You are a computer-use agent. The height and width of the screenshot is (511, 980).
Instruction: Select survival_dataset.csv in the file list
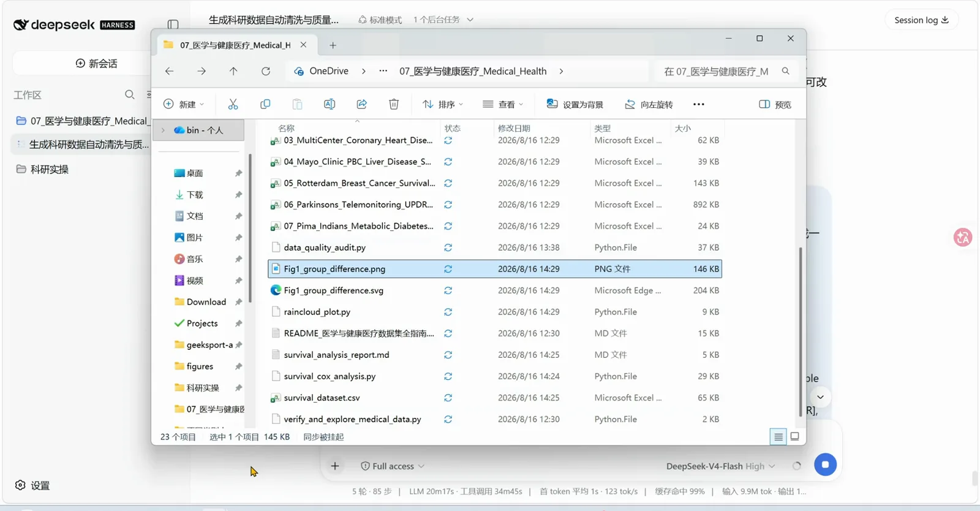tap(494, 398)
